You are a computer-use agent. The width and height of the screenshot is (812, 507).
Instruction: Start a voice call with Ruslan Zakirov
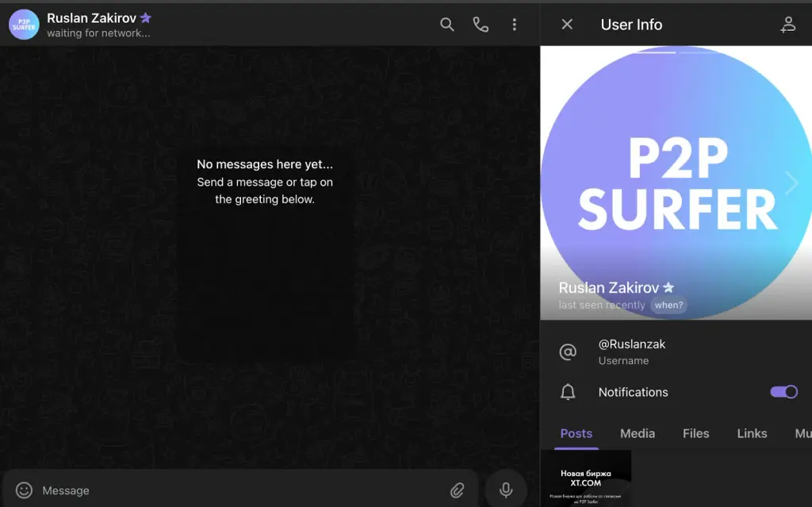(x=481, y=25)
